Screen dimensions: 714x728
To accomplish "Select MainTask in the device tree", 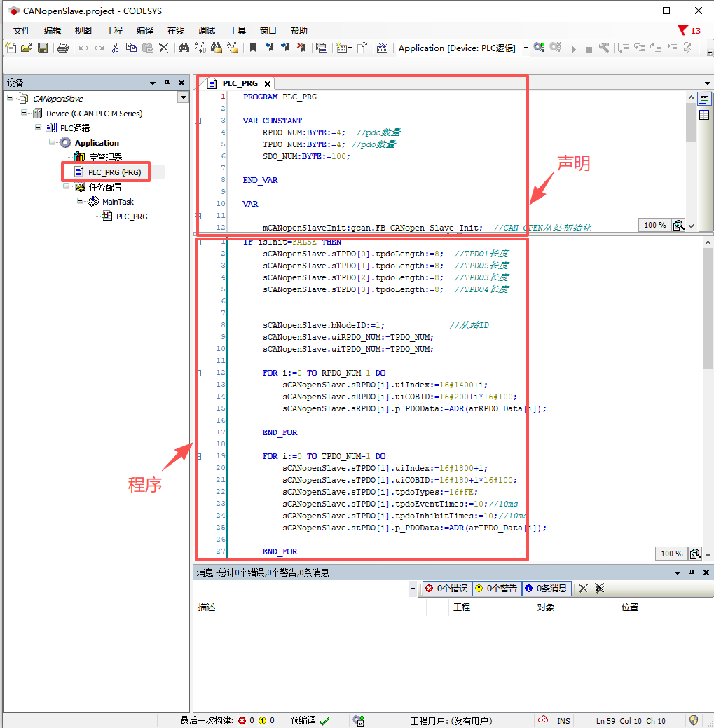I will point(118,202).
